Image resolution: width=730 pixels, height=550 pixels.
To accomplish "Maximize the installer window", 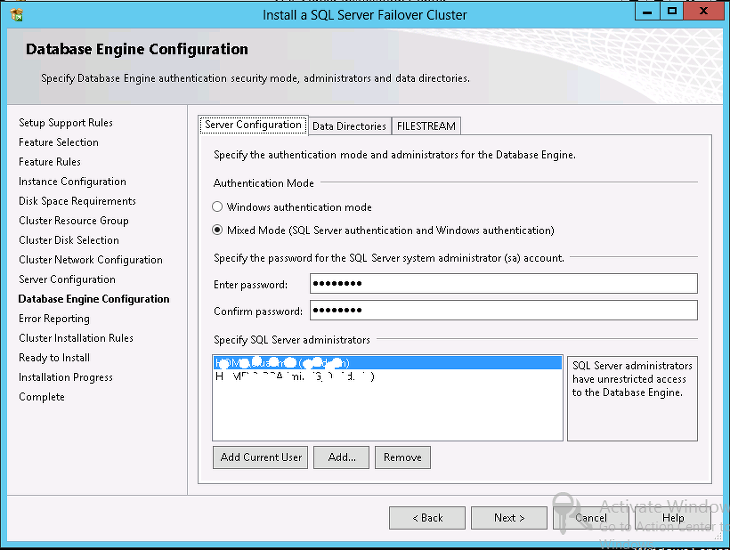I will point(672,11).
